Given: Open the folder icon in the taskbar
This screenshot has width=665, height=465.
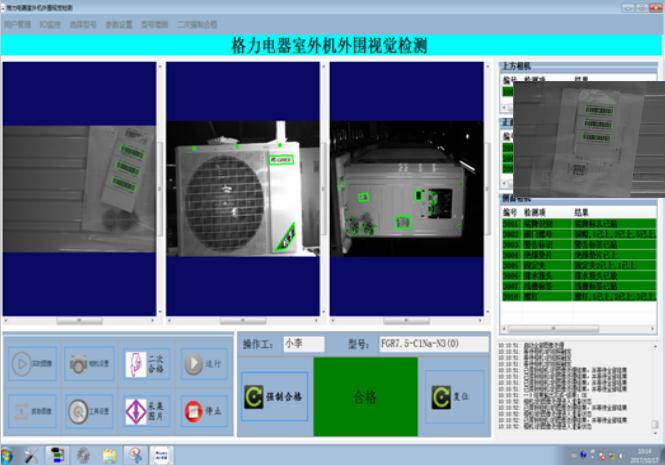Looking at the screenshot, I should [109, 456].
